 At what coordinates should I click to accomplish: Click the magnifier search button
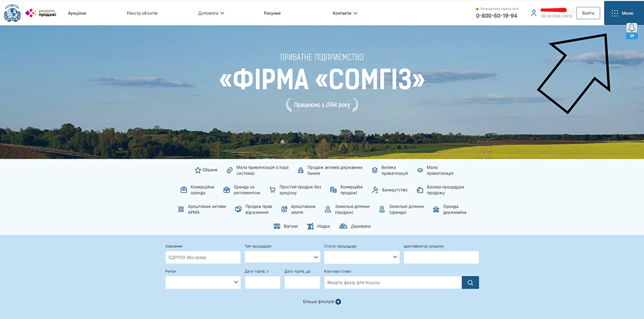tap(470, 283)
